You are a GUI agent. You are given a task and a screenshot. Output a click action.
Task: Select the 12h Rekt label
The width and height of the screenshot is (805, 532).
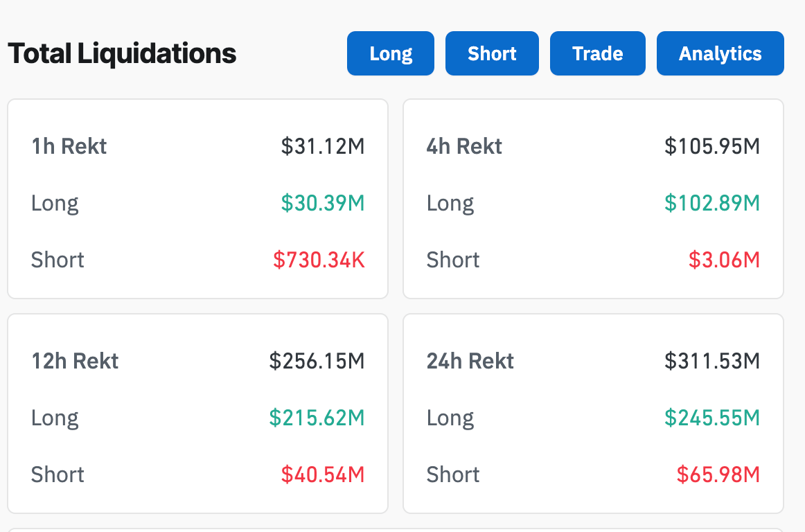[75, 361]
